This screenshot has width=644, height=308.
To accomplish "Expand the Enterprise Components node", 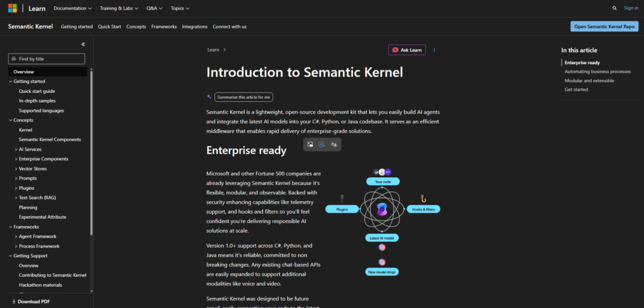I will (x=16, y=159).
